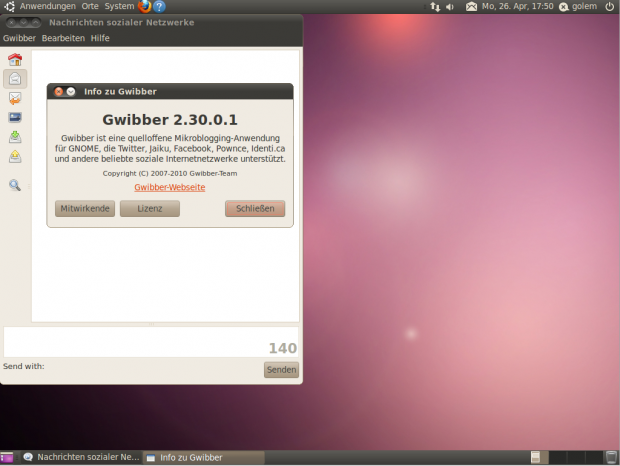Minimize the Info zu Gwibber dialog
The height and width of the screenshot is (466, 620).
71,92
